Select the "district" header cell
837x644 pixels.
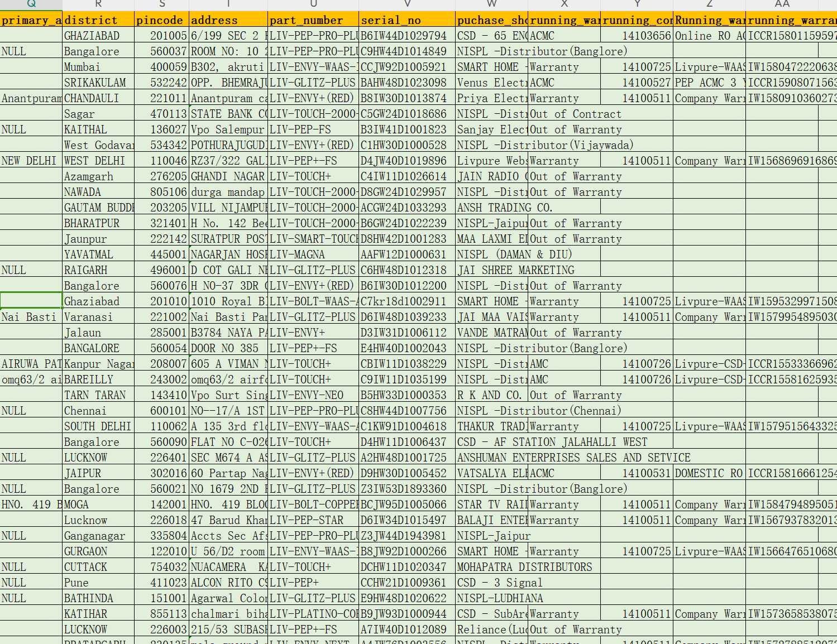pyautogui.click(x=98, y=20)
